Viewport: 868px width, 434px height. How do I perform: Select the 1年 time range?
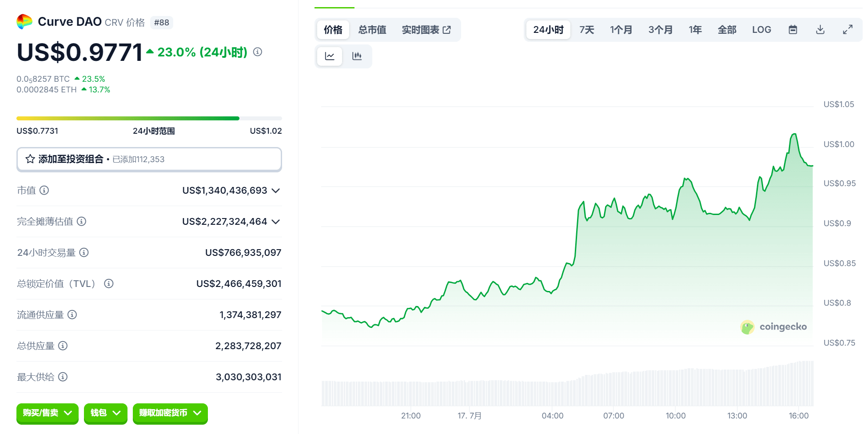[695, 30]
